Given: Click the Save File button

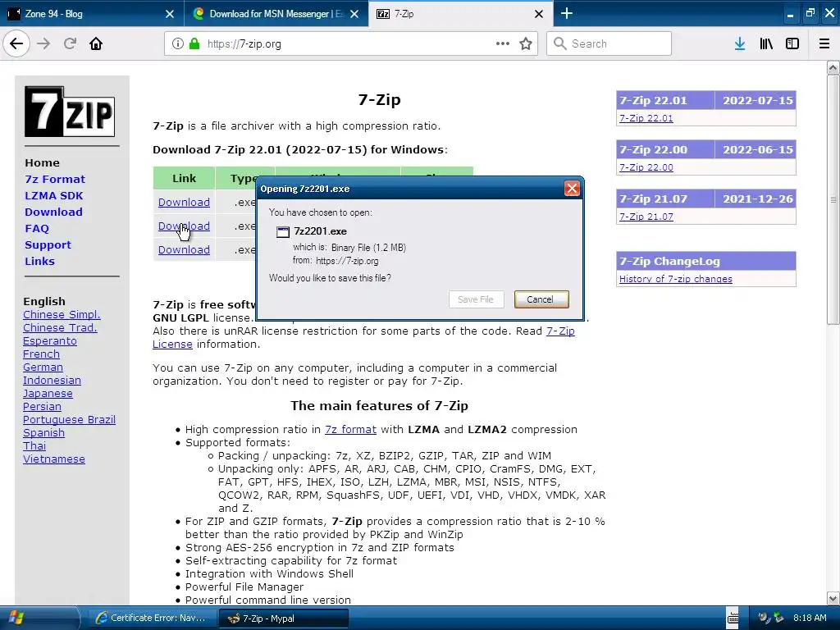Looking at the screenshot, I should click(476, 299).
